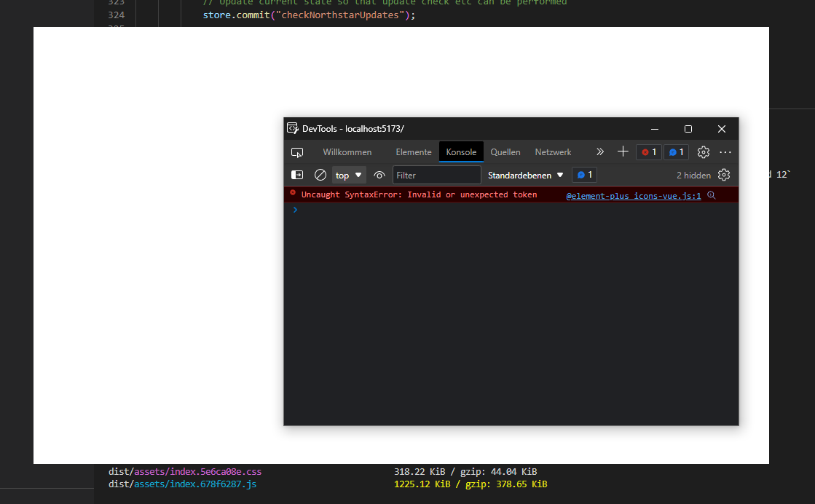Click the console sidebar toggle icon

pyautogui.click(x=297, y=175)
